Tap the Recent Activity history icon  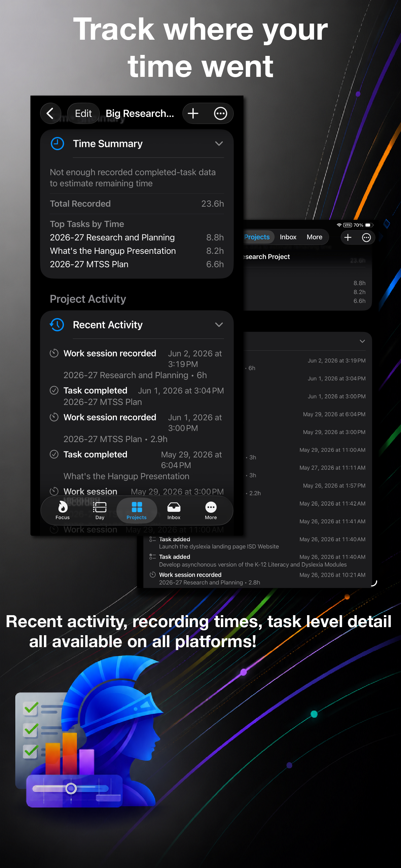(x=57, y=325)
